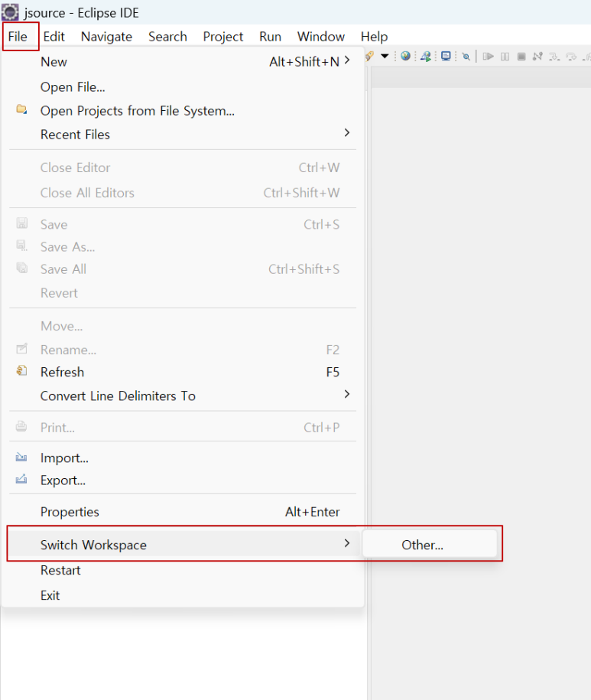Click the Eclipse application icon in title bar
591x700 pixels.
click(10, 12)
